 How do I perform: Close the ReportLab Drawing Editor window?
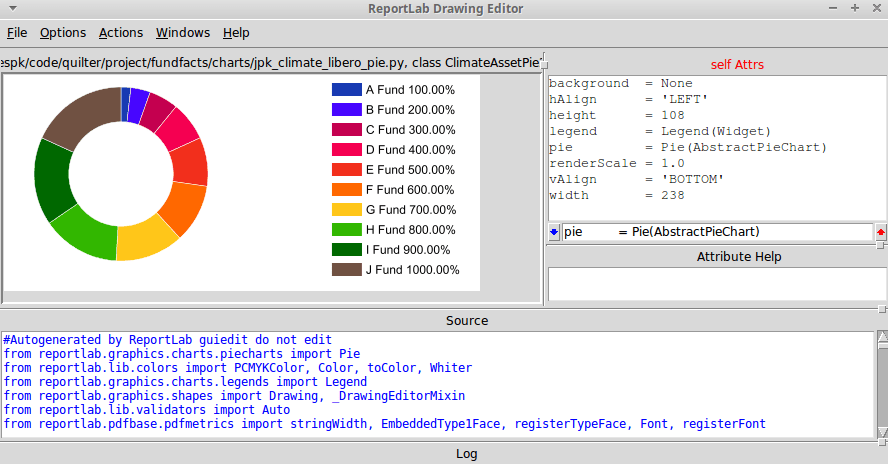click(x=877, y=8)
